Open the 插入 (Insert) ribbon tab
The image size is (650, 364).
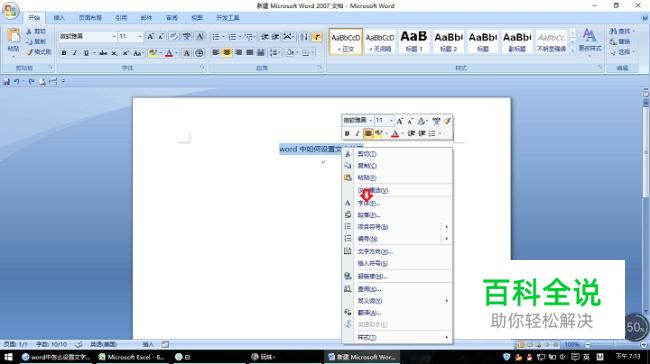pyautogui.click(x=59, y=18)
